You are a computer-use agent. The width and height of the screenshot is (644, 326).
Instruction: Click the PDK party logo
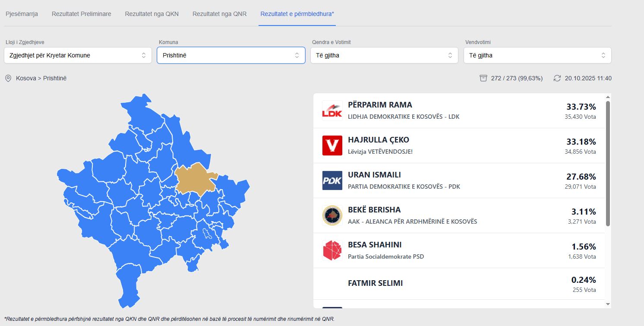332,180
